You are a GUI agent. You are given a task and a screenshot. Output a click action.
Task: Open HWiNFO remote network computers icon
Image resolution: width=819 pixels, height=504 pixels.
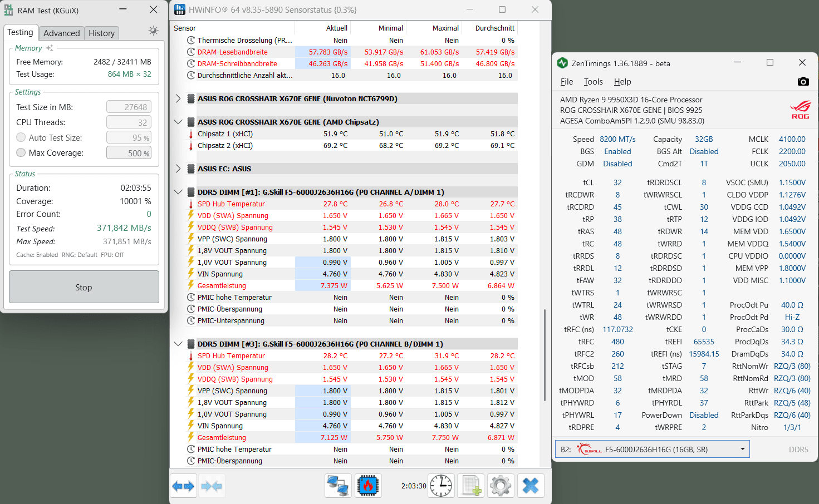pyautogui.click(x=338, y=486)
